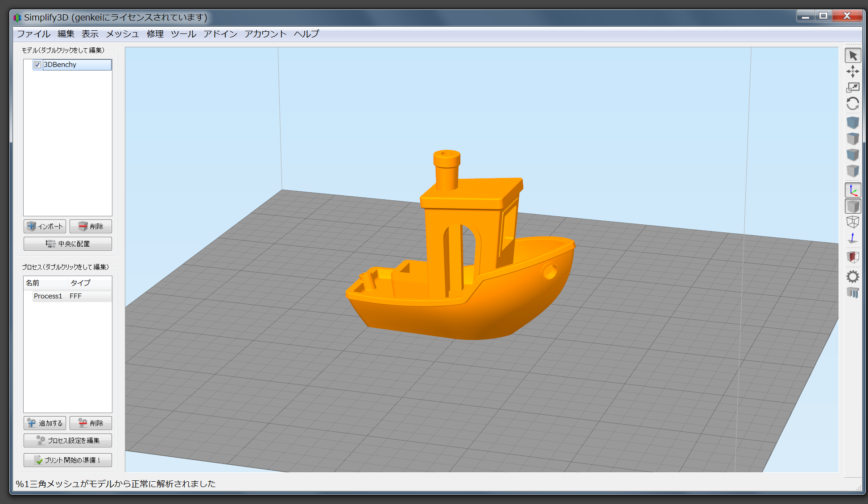Viewport: 868px width, 504px height.
Task: Select the Process1 row
Action: pos(72,296)
